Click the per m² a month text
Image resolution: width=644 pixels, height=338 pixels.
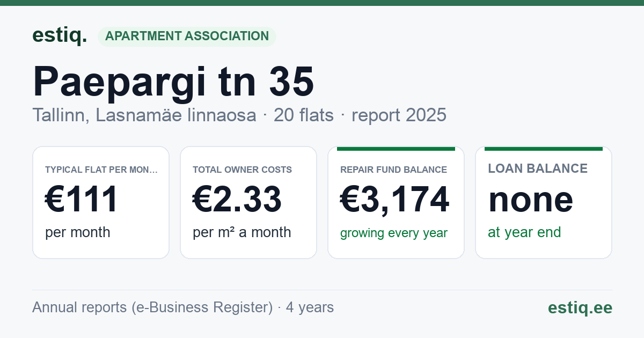(241, 232)
